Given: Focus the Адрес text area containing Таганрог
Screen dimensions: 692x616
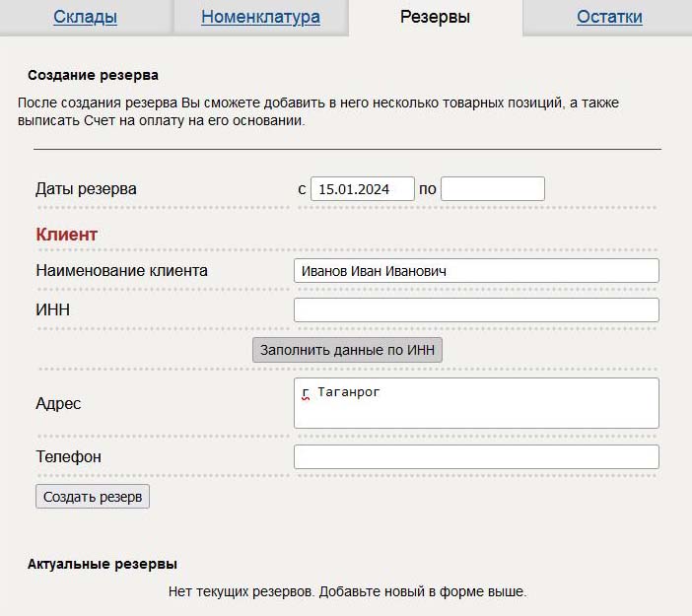Looking at the screenshot, I should click(476, 403).
